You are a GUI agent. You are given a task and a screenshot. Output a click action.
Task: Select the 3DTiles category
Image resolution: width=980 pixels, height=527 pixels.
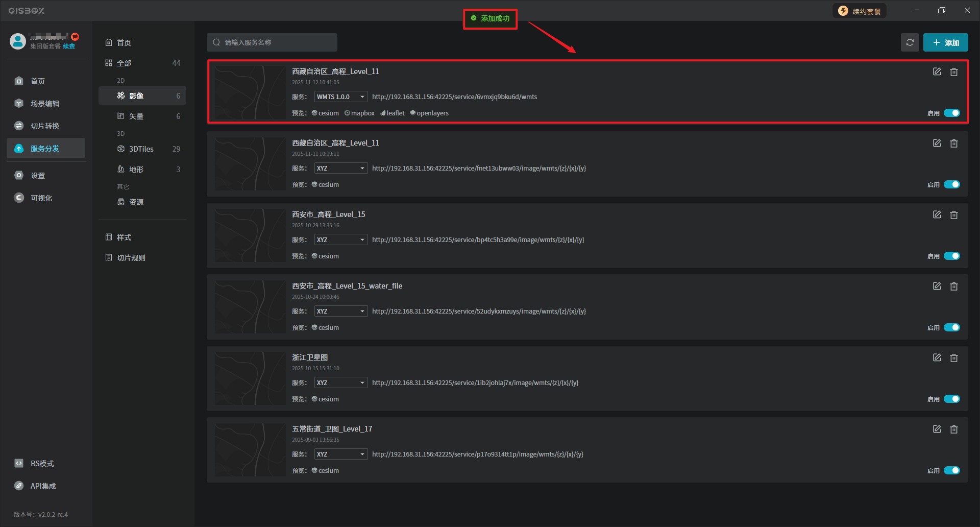(141, 149)
